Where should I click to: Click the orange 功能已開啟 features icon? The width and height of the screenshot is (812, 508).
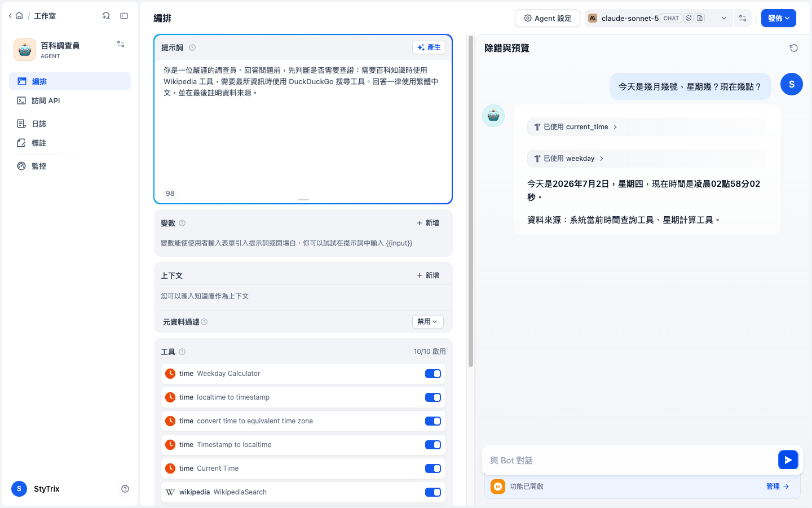[498, 487]
